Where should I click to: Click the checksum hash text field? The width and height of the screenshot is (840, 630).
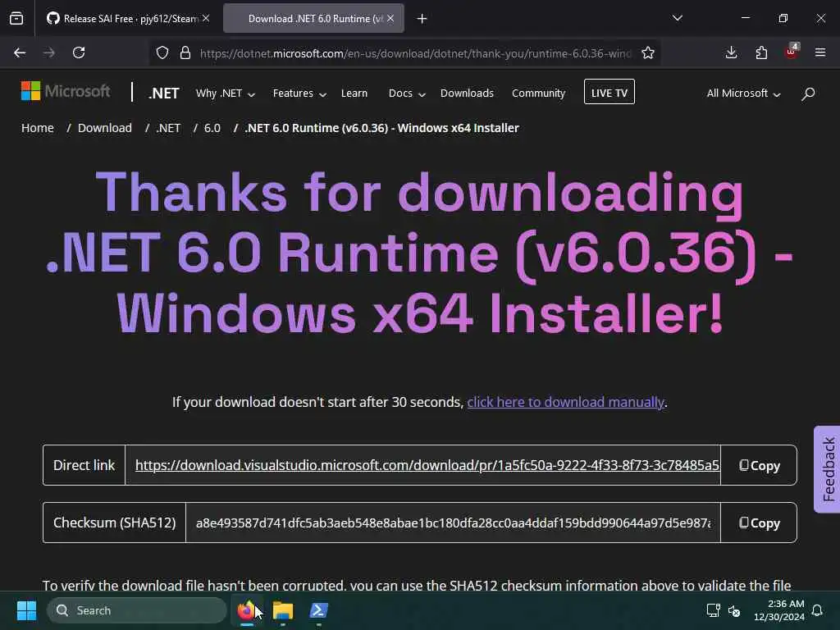point(453,523)
